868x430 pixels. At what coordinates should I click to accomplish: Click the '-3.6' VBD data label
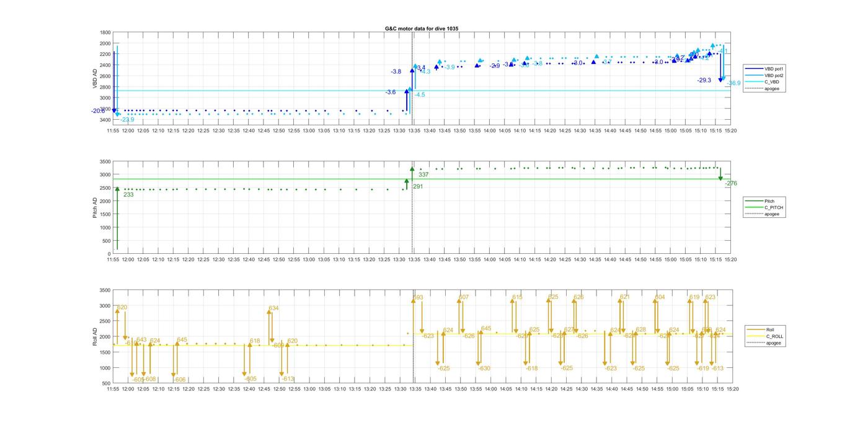[x=391, y=92]
